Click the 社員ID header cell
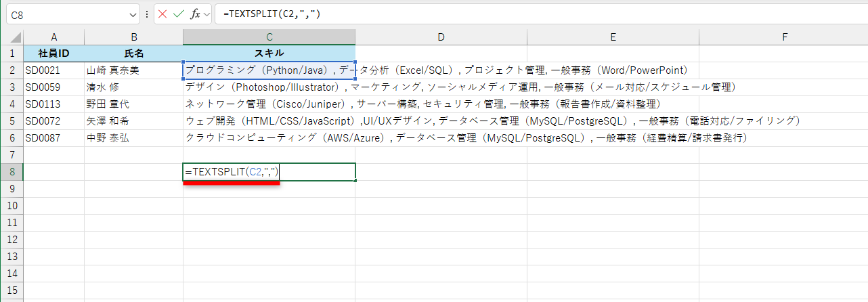This screenshot has width=868, height=302. (53, 53)
